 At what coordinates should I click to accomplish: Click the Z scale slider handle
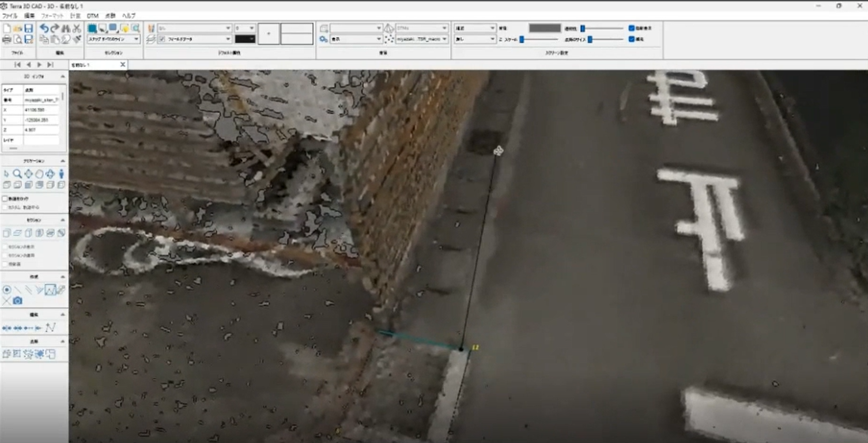coord(522,39)
